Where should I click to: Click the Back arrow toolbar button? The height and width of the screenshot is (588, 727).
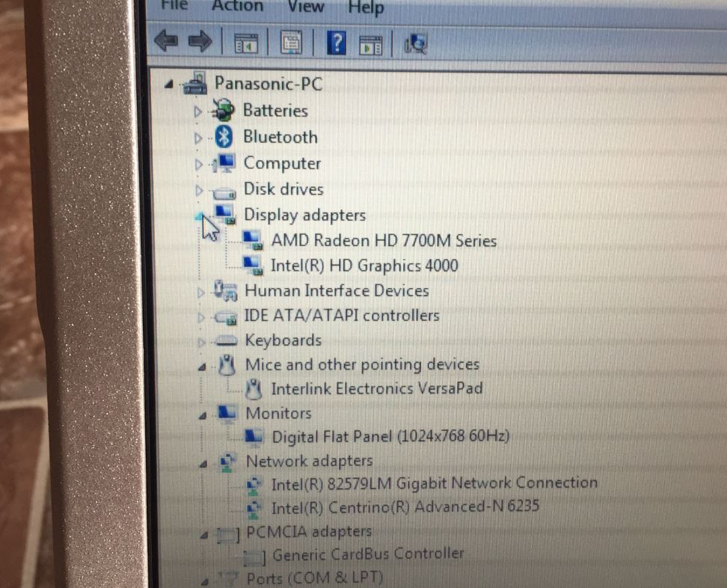[167, 41]
